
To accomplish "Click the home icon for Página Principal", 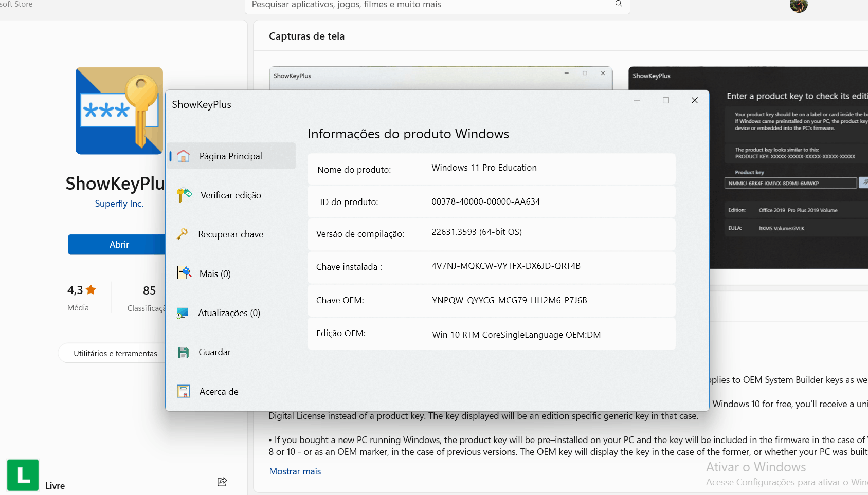I will pos(183,156).
